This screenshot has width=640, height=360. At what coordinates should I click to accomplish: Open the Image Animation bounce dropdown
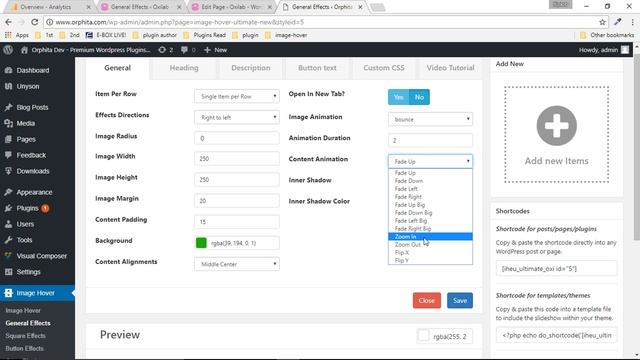(430, 119)
